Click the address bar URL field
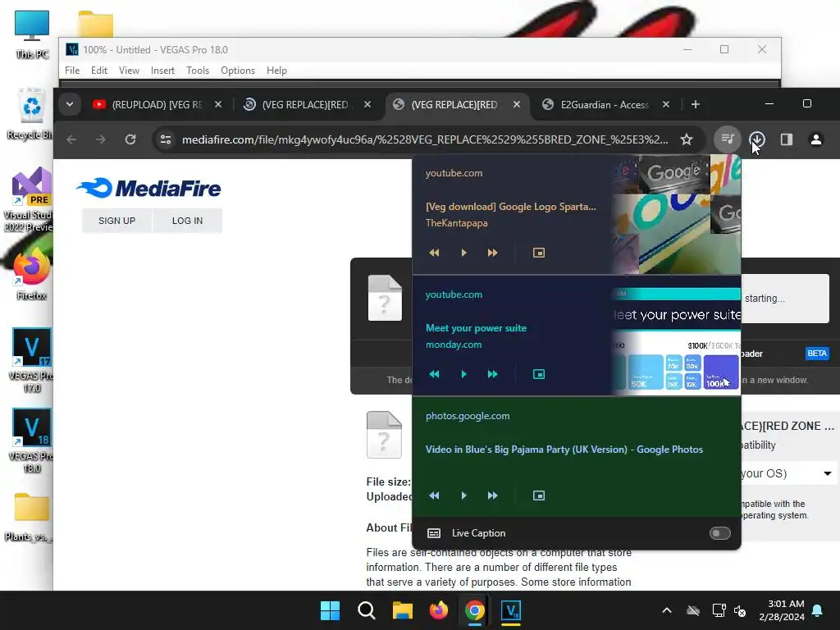This screenshot has width=840, height=630. [x=425, y=139]
